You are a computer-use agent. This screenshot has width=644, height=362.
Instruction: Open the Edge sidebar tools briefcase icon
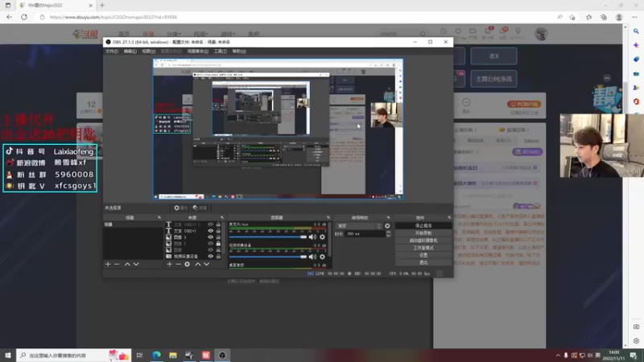click(636, 74)
